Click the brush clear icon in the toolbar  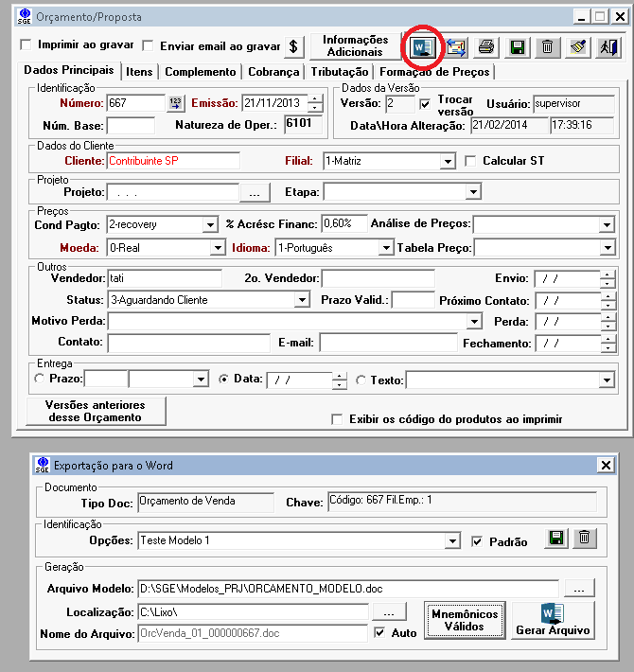pyautogui.click(x=577, y=45)
